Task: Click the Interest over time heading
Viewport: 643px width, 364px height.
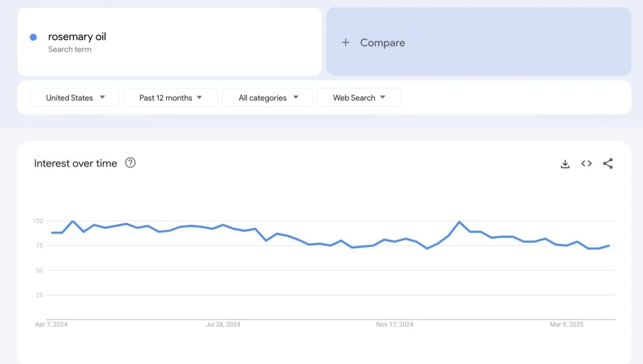Action: coord(75,163)
